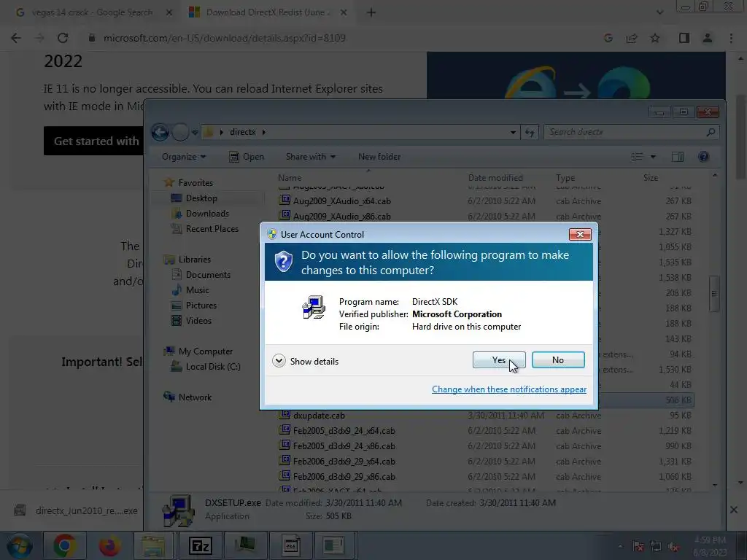Open Chrome profile avatar icon
Screen dimensions: 747x560
point(708,38)
